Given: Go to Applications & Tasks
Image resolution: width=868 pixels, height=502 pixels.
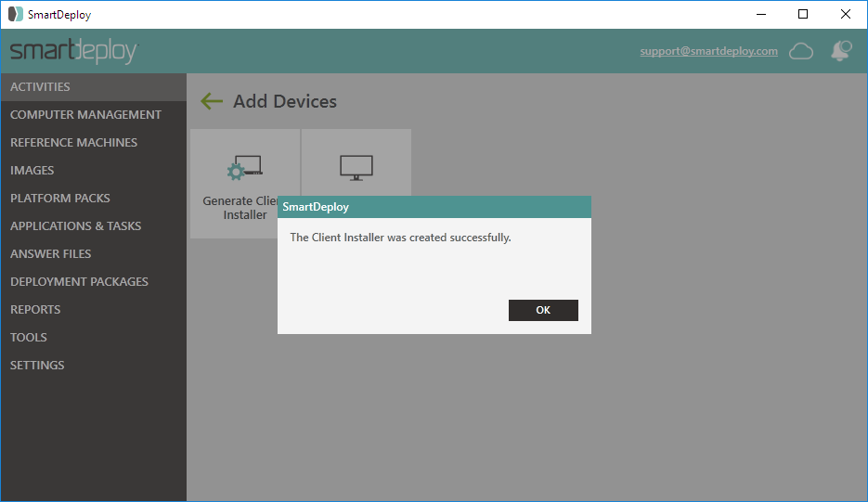Looking at the screenshot, I should [x=94, y=225].
